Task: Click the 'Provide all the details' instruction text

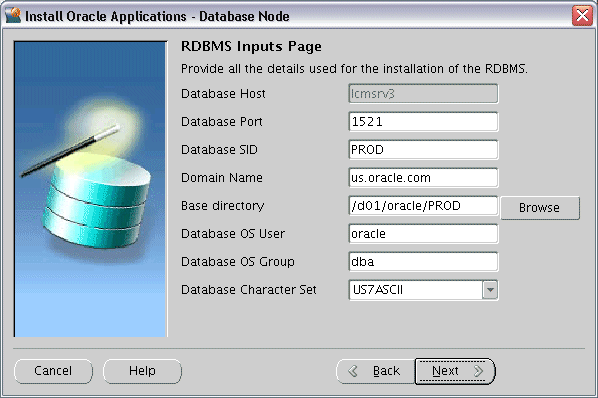Action: tap(354, 69)
